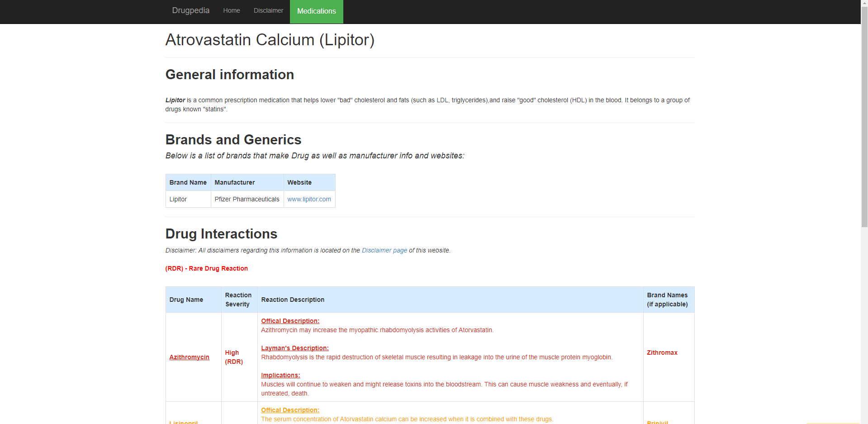Select the Brand Names (if applicable) header
This screenshot has width=868, height=424.
click(x=669, y=300)
